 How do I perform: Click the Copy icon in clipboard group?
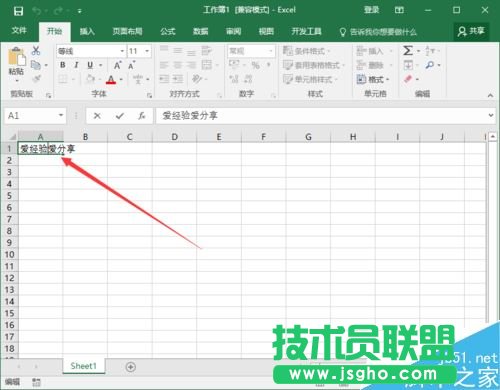click(36, 65)
